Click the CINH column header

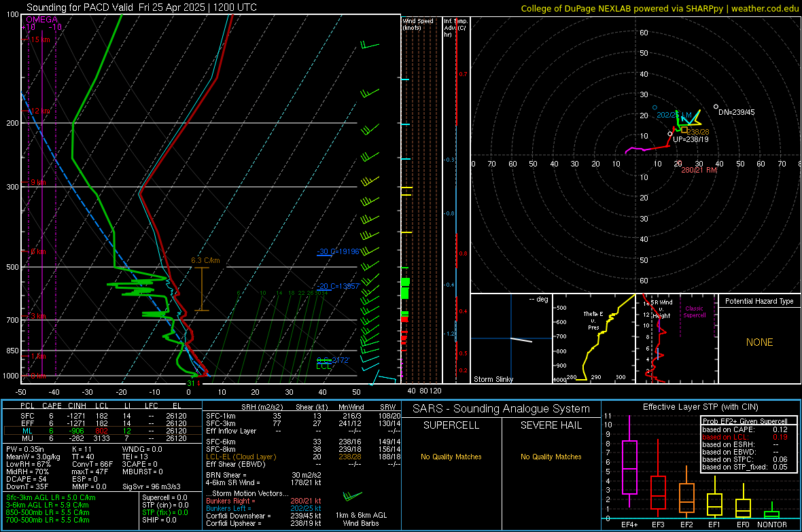tap(77, 406)
